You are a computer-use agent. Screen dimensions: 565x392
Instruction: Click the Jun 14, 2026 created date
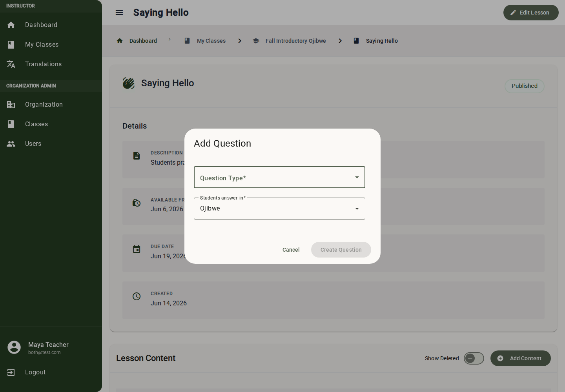pyautogui.click(x=169, y=303)
